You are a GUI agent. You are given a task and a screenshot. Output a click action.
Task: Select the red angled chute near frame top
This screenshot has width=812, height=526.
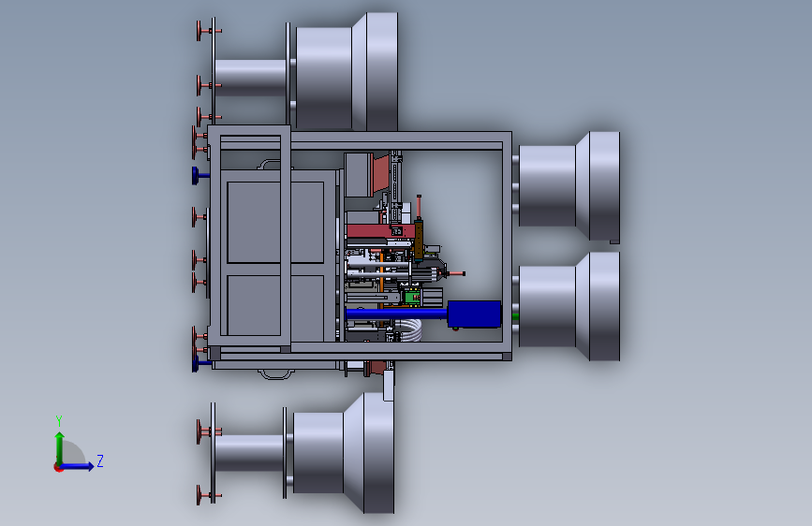[x=379, y=173]
